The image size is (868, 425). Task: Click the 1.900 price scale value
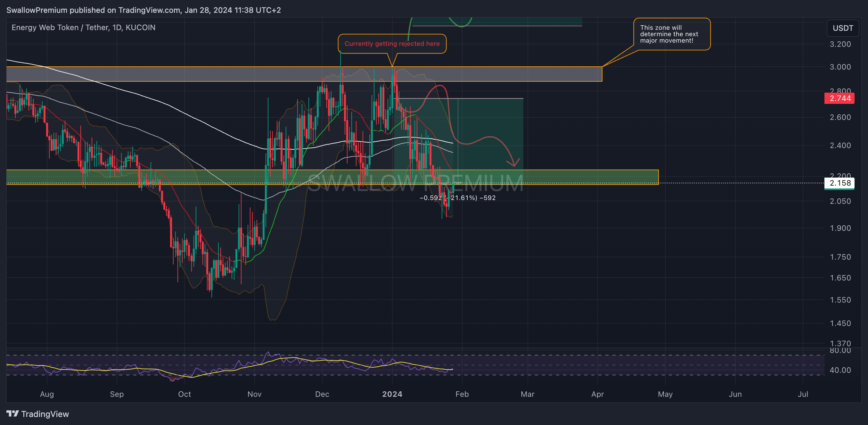(840, 228)
